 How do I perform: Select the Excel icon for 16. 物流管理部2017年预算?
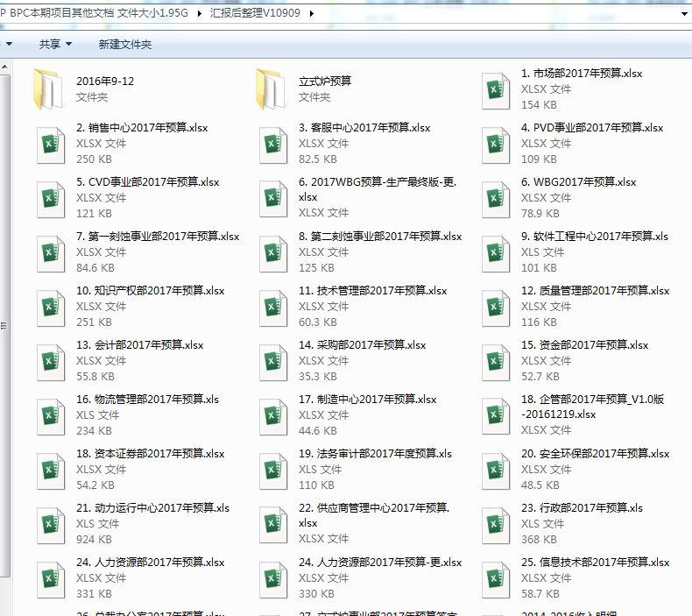pyautogui.click(x=51, y=417)
